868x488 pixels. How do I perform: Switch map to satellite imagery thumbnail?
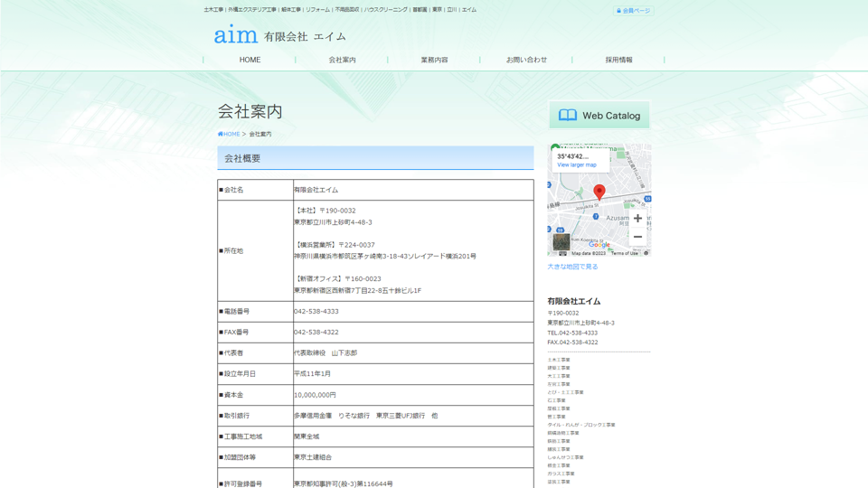(x=561, y=242)
